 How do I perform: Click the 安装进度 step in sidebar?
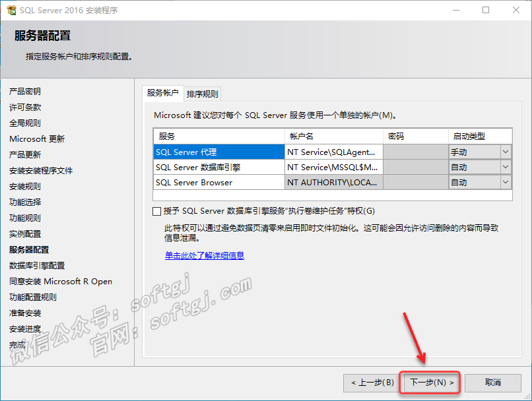point(25,329)
